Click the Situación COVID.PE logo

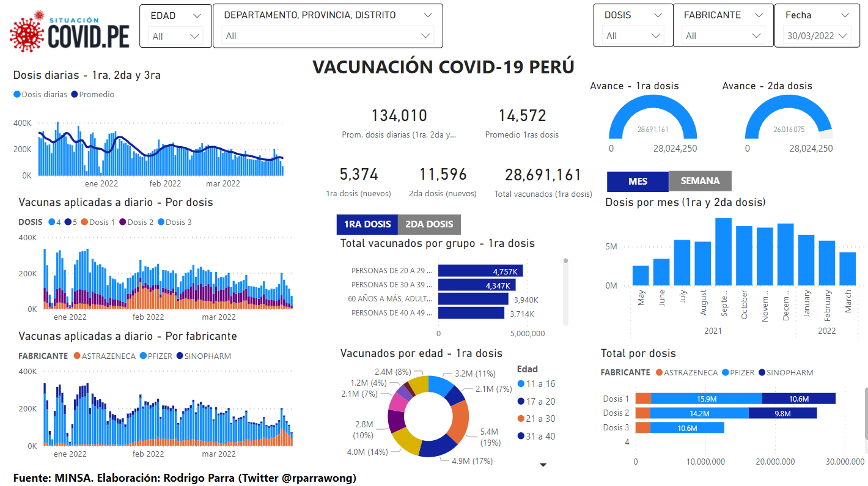[70, 31]
